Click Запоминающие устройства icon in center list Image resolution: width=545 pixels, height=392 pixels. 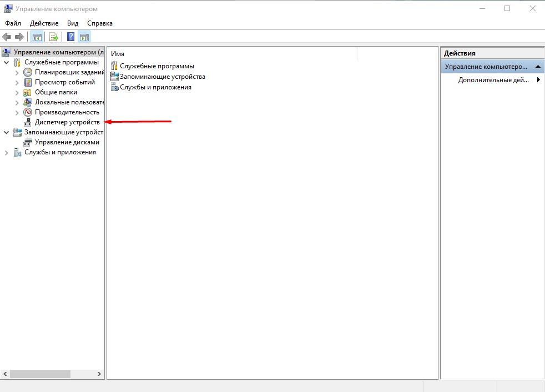(x=114, y=76)
